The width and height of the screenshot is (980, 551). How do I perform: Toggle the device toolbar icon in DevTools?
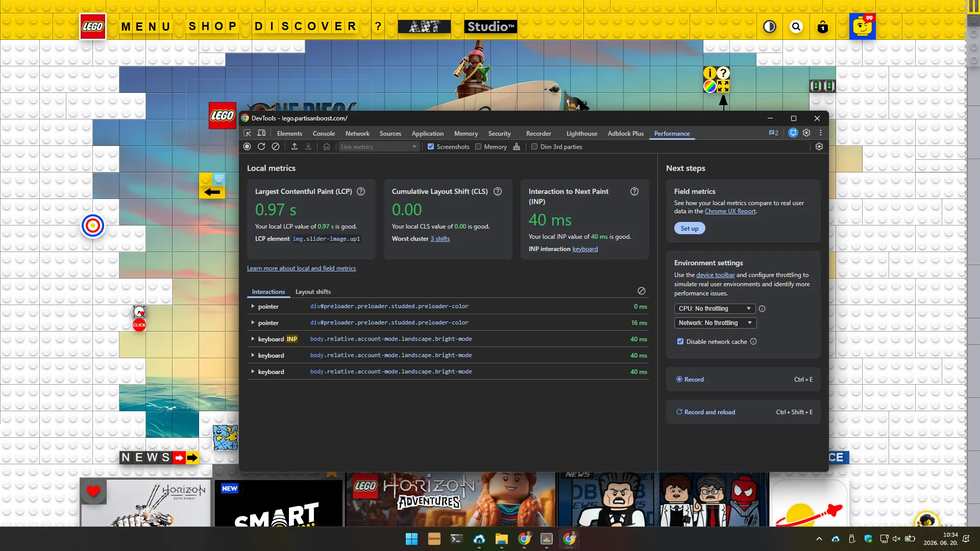click(x=262, y=133)
